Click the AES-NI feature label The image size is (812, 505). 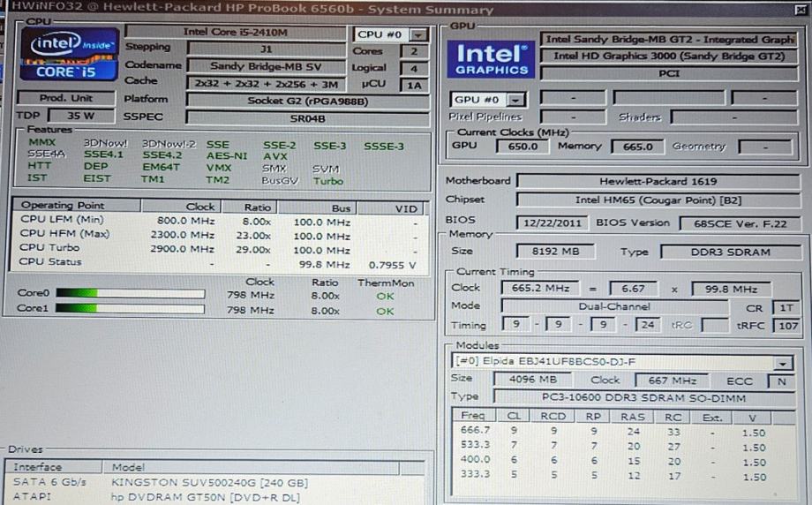click(x=226, y=156)
